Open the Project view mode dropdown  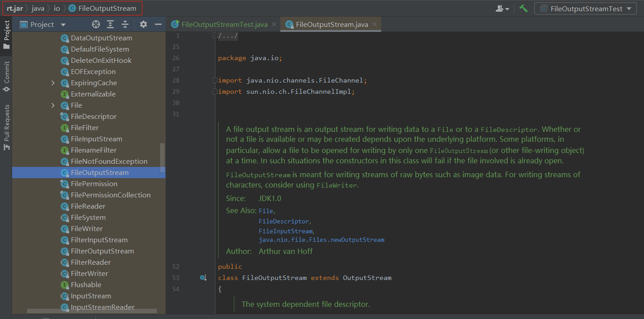pos(63,25)
